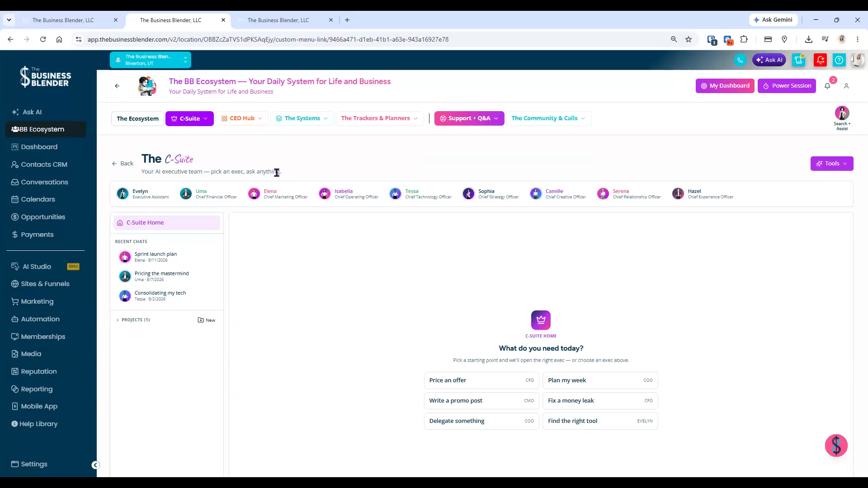The image size is (868, 488).
Task: Select Elena Chief Marketing Officer
Action: [278, 194]
